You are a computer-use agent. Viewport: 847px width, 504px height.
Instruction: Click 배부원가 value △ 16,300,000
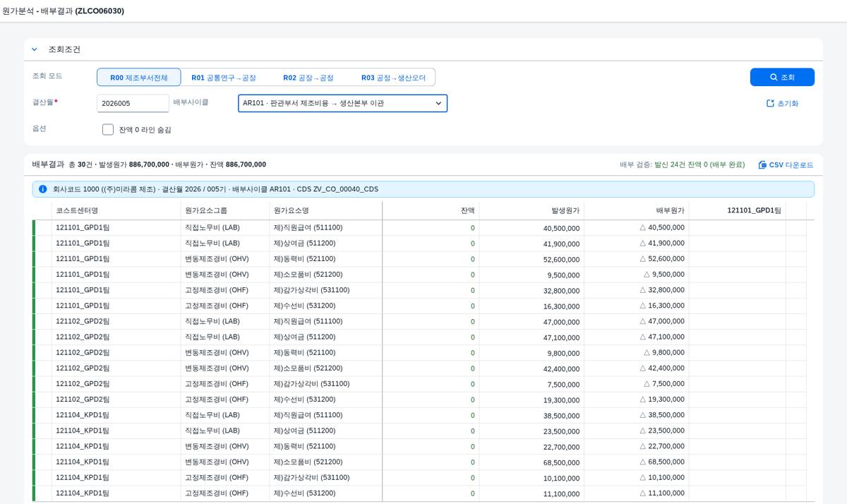tap(662, 306)
